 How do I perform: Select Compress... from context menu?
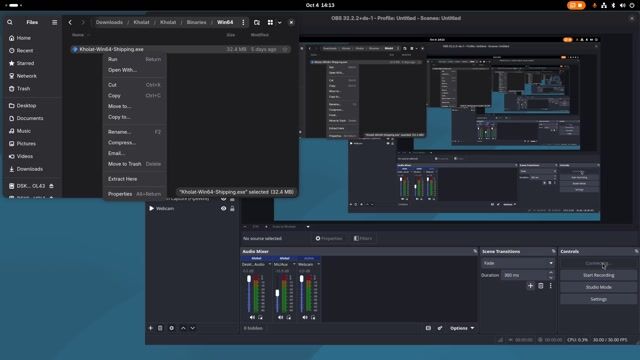[x=134, y=143]
